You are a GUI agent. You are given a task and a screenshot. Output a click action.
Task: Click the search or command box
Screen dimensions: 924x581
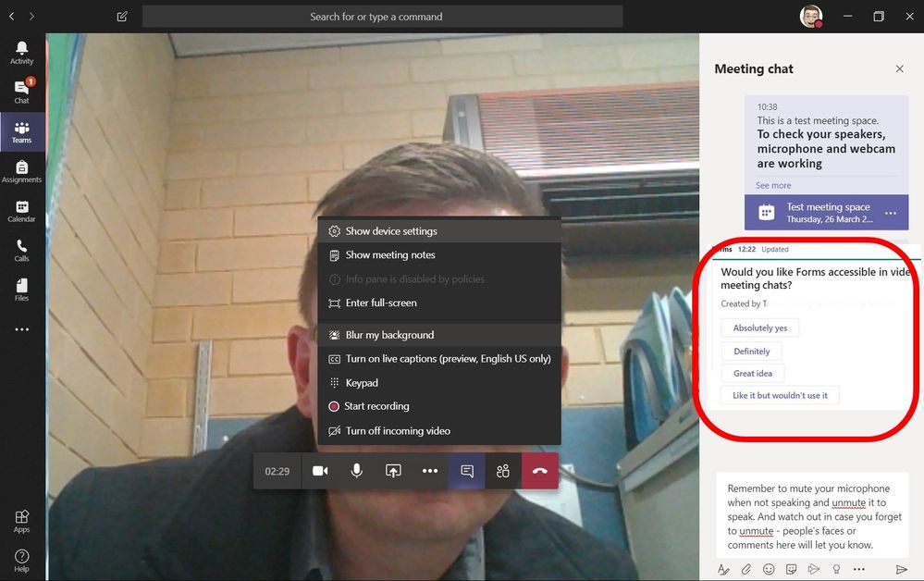click(x=382, y=17)
